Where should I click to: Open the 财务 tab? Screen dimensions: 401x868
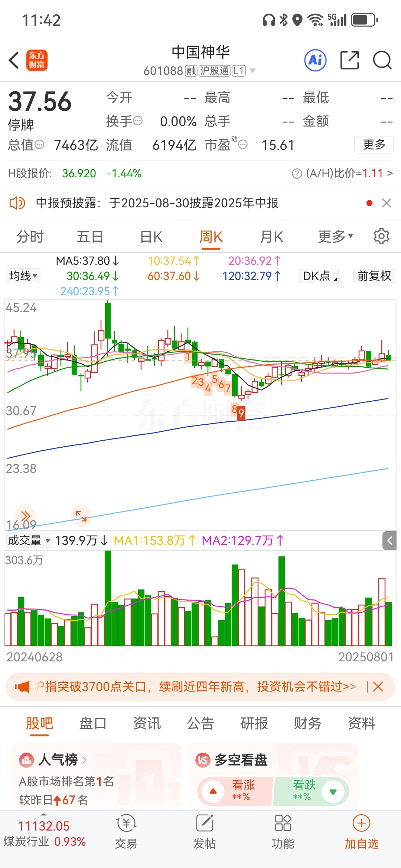(x=308, y=723)
